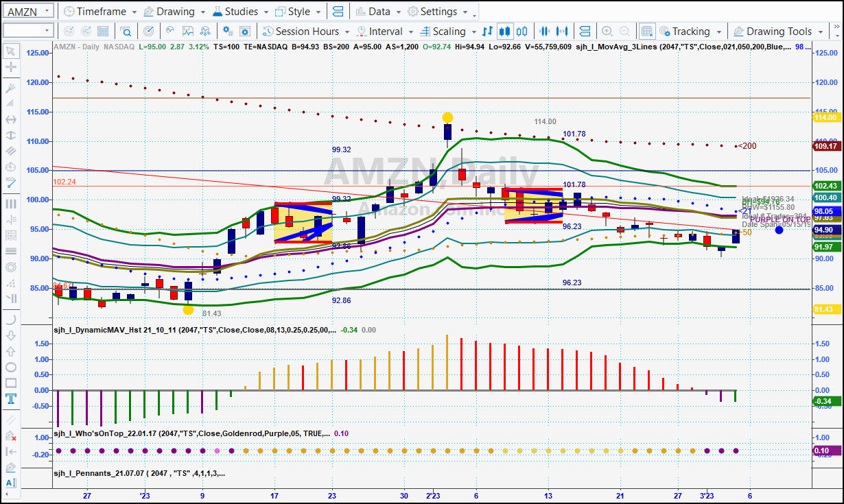Click the zoom in magnifier
This screenshot has width=844, height=504.
[x=607, y=32]
